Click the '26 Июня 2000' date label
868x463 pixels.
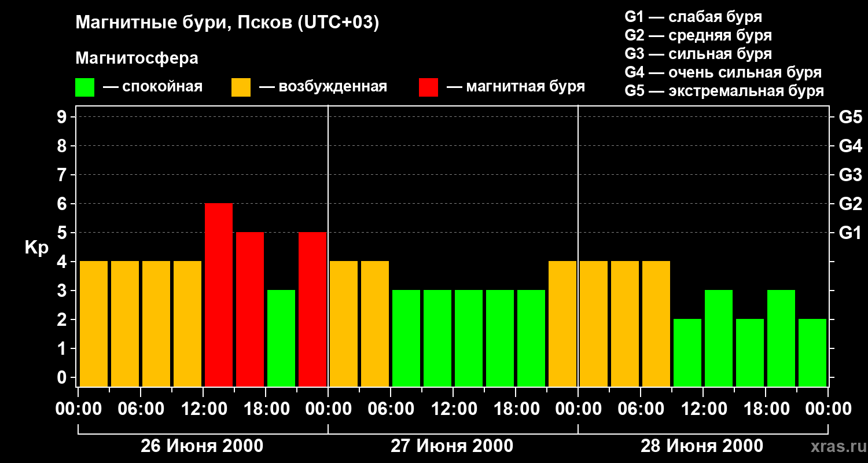tap(202, 446)
